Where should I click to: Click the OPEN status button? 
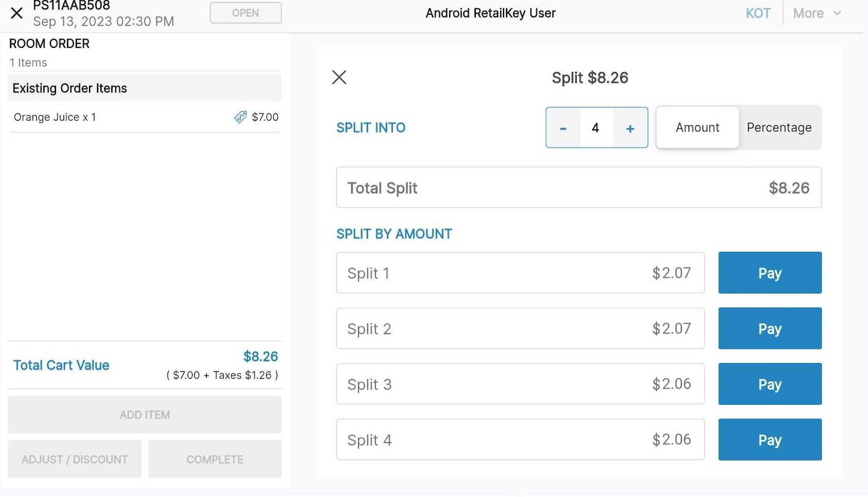(x=245, y=13)
